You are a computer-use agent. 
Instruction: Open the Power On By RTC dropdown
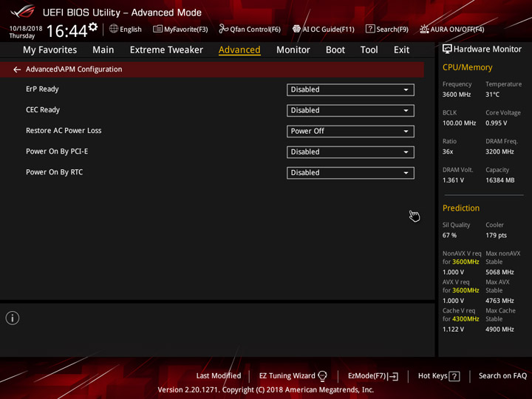coord(350,173)
